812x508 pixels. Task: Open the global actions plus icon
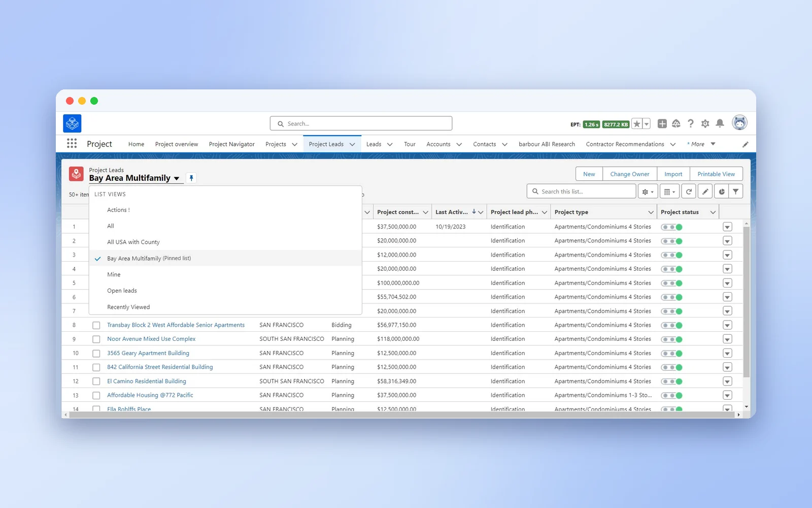pyautogui.click(x=662, y=123)
